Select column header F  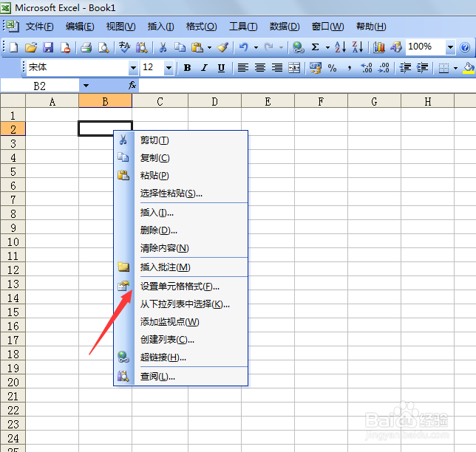[321, 101]
